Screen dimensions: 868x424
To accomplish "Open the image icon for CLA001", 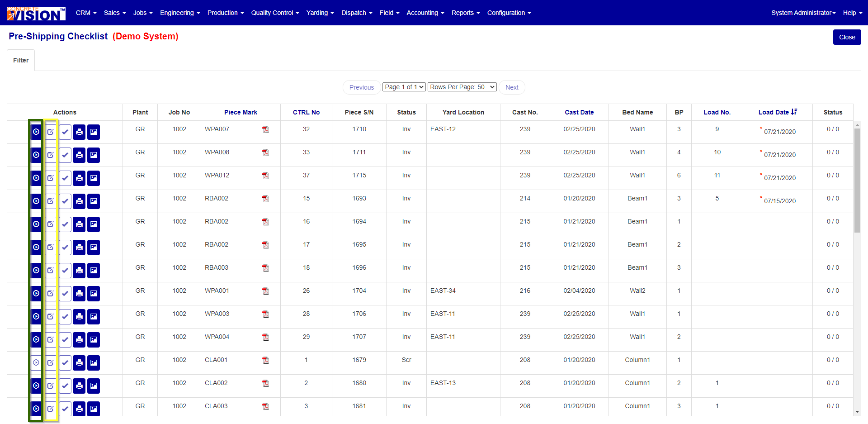I will pos(94,363).
